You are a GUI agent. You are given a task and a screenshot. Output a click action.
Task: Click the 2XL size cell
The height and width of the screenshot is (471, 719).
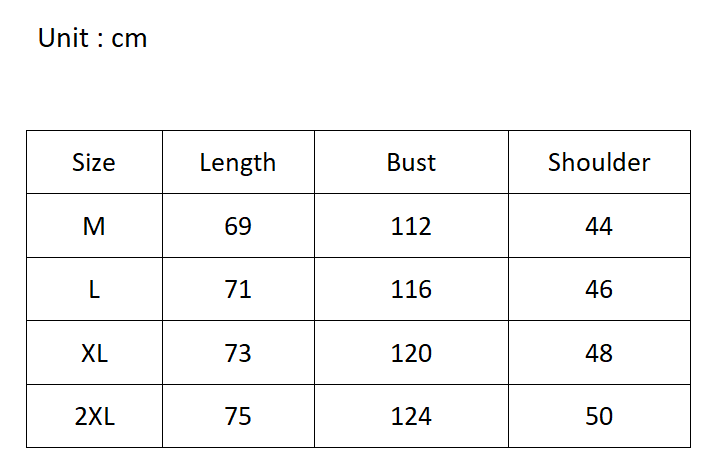pos(94,416)
